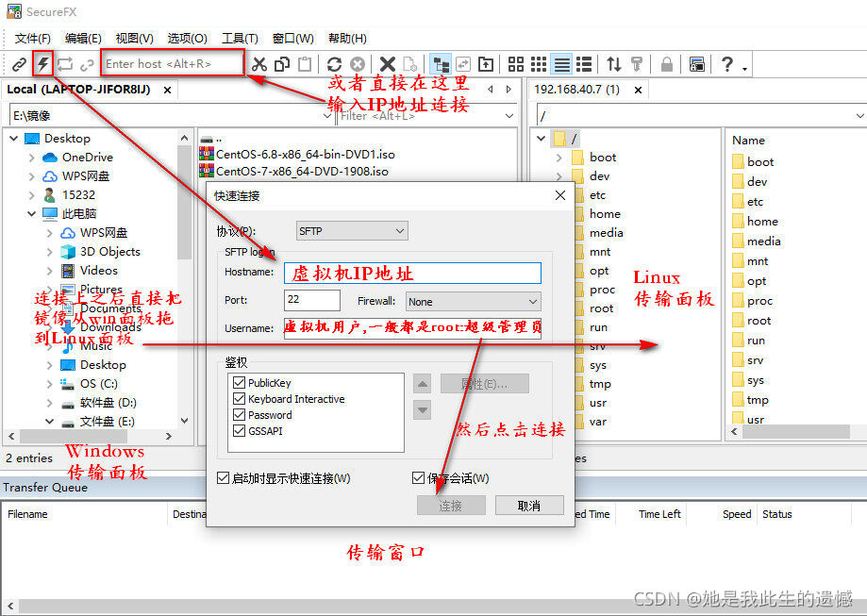Toggle the Password authentication checkbox

click(239, 415)
